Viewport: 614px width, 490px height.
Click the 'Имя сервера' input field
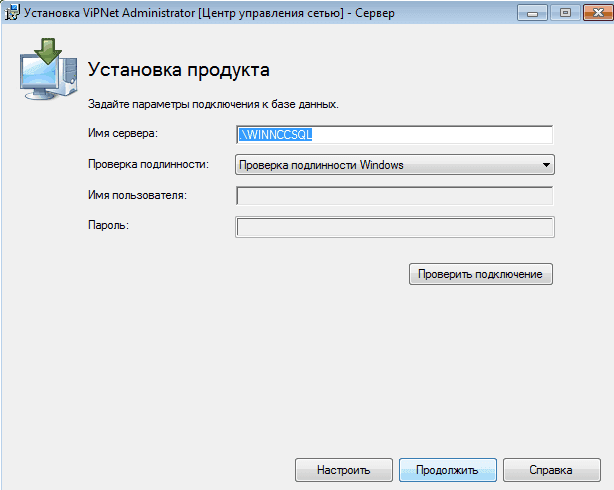click(394, 135)
